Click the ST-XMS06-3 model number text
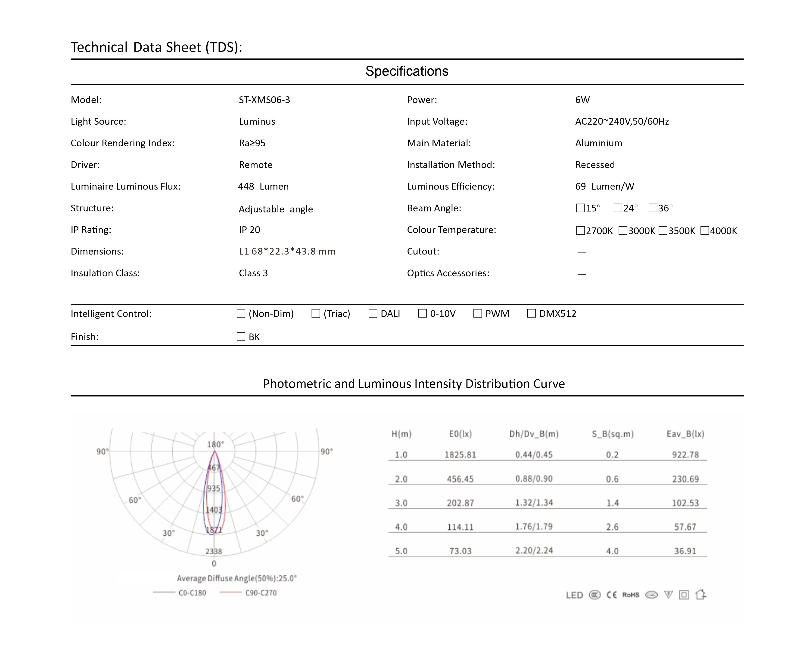This screenshot has width=812, height=657. coord(264,100)
